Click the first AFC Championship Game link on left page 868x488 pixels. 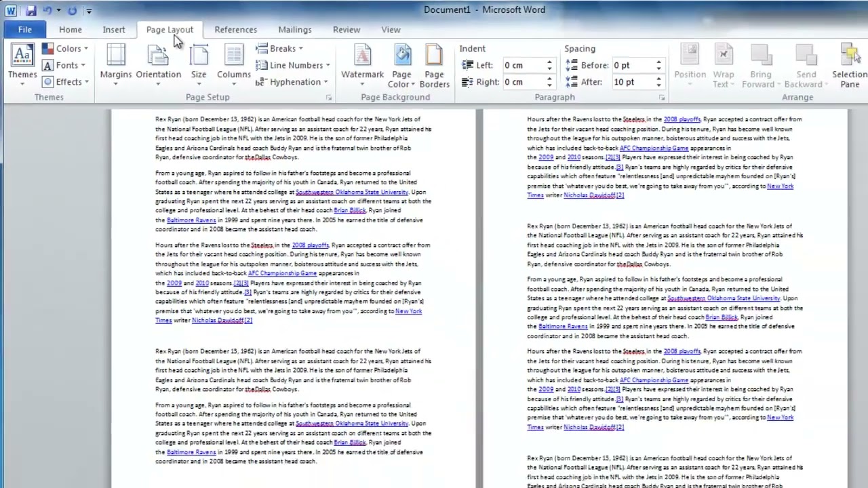pyautogui.click(x=282, y=273)
